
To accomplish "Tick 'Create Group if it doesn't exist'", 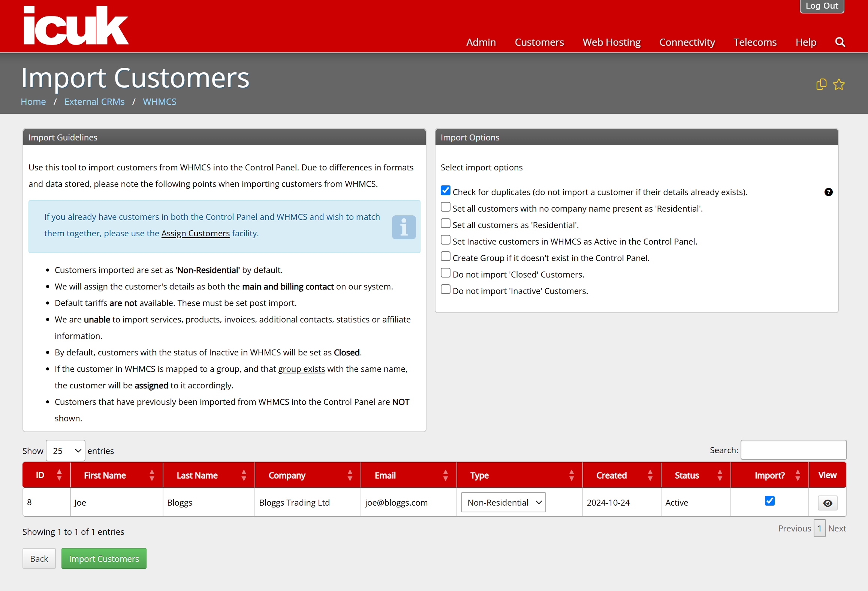I will [x=446, y=257].
